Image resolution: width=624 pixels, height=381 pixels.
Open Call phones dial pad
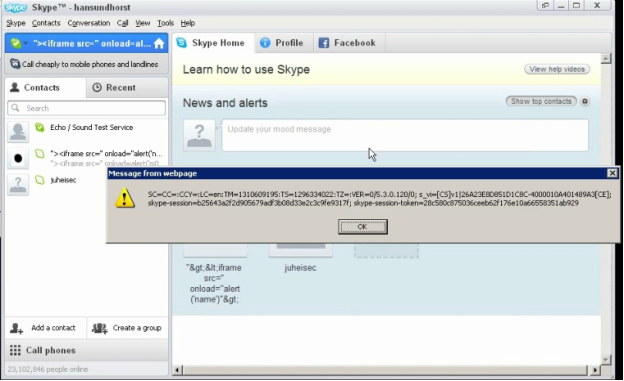point(86,350)
